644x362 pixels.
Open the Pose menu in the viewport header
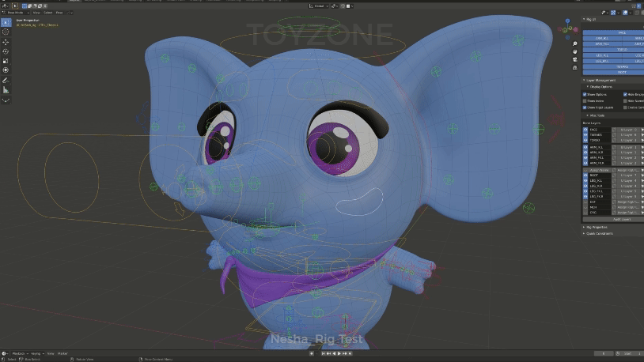pyautogui.click(x=59, y=13)
